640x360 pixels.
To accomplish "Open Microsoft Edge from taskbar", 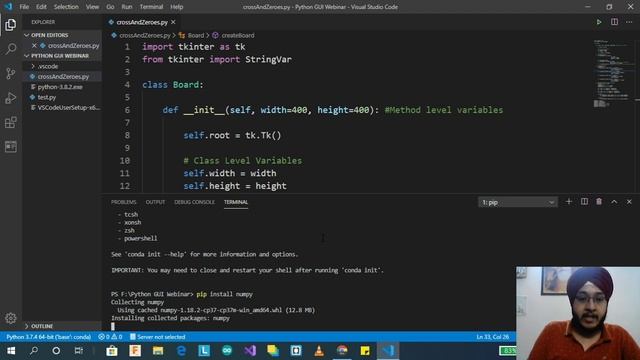I will (181, 351).
